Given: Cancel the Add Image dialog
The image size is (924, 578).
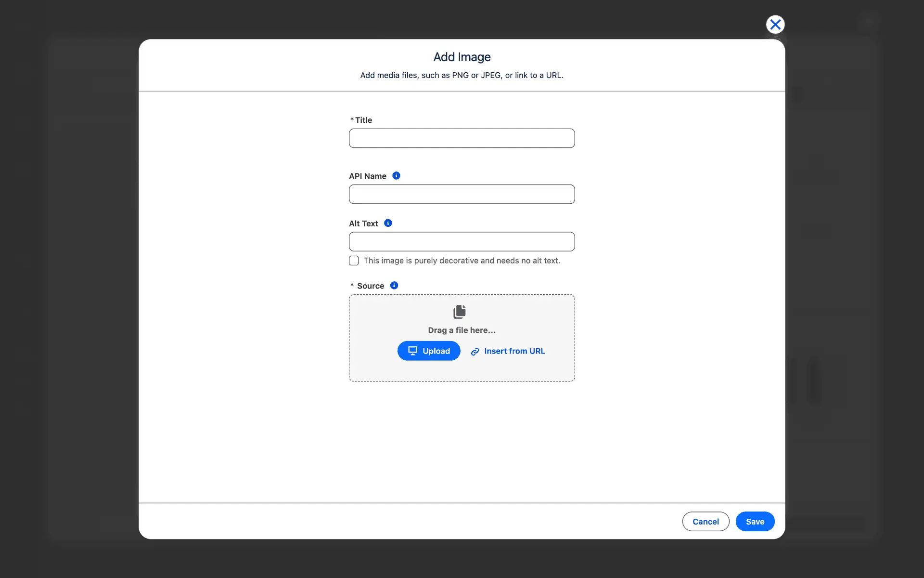Looking at the screenshot, I should (706, 522).
